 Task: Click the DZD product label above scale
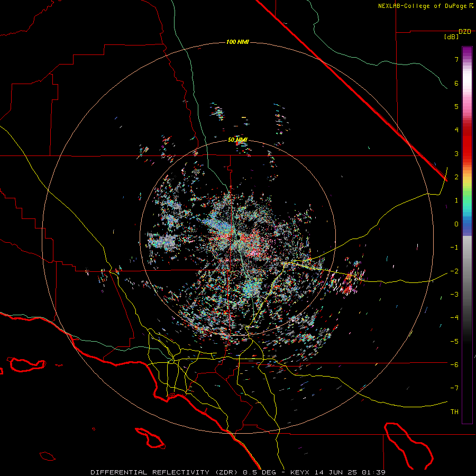(x=465, y=32)
